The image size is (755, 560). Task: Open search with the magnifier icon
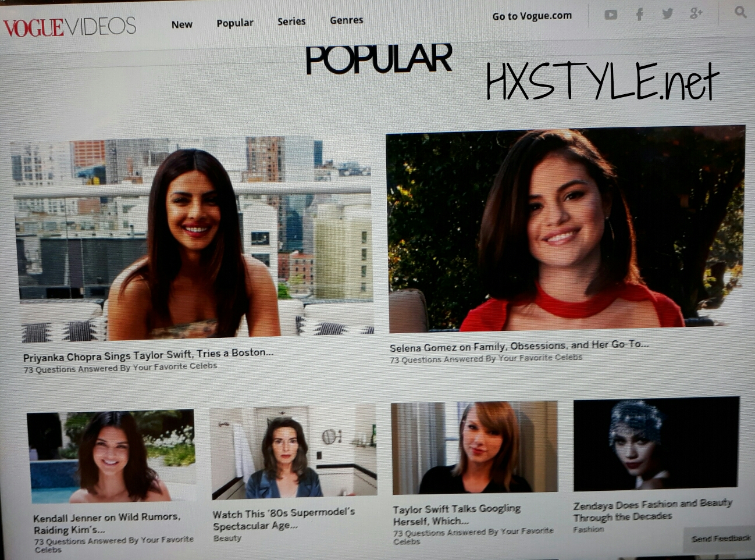coord(740,12)
